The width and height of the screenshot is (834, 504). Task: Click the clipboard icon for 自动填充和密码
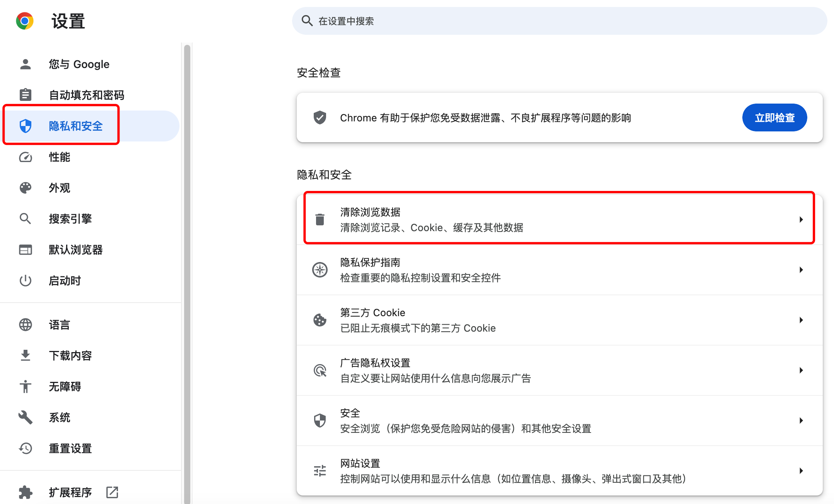point(26,95)
